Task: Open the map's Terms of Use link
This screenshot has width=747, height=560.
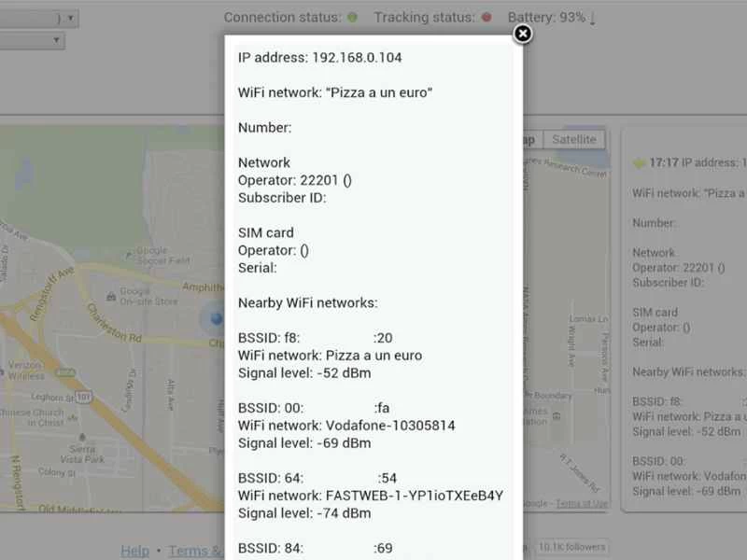Action: (579, 502)
